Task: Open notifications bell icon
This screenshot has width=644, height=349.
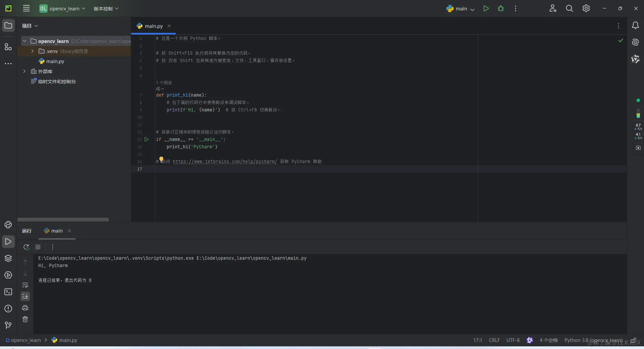Action: pyautogui.click(x=635, y=26)
